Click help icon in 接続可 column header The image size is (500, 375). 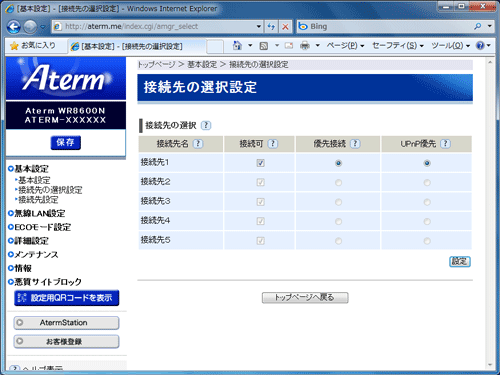[x=273, y=144]
